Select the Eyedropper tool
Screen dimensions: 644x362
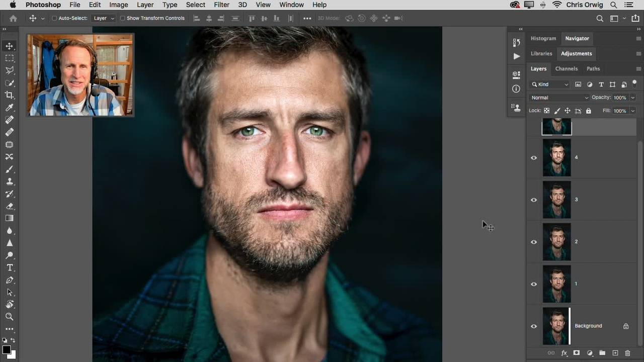pos(9,108)
